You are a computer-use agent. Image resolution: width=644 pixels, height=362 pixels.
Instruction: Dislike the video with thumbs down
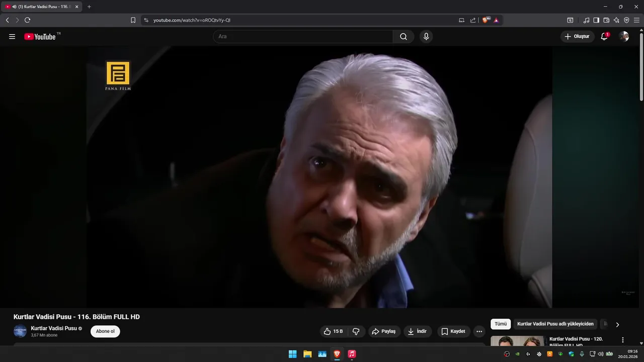(x=356, y=331)
